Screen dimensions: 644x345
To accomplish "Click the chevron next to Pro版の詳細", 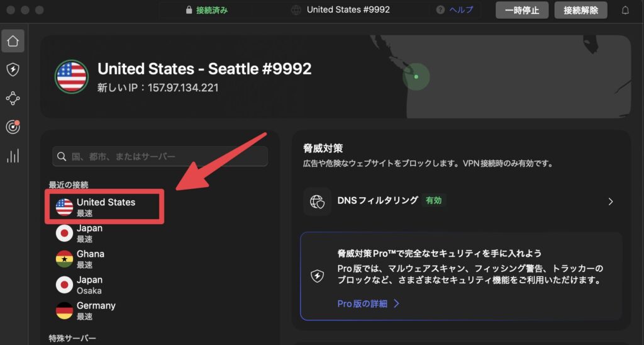I will click(x=396, y=303).
